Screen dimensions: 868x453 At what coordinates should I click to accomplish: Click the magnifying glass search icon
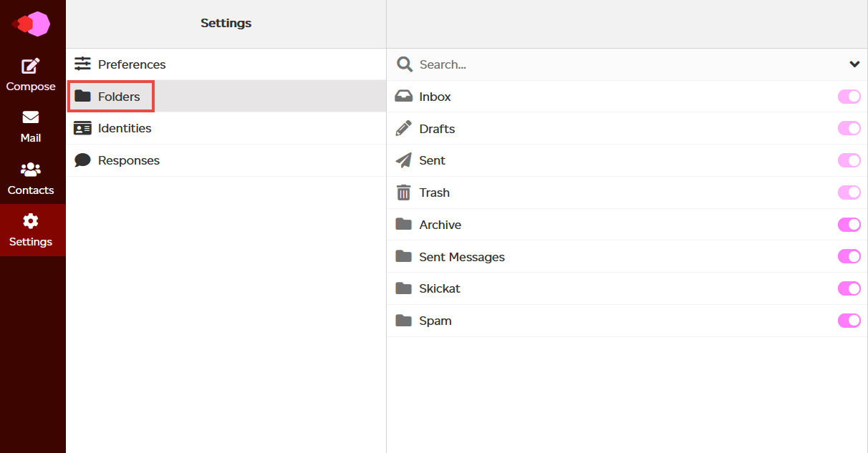[x=405, y=64]
